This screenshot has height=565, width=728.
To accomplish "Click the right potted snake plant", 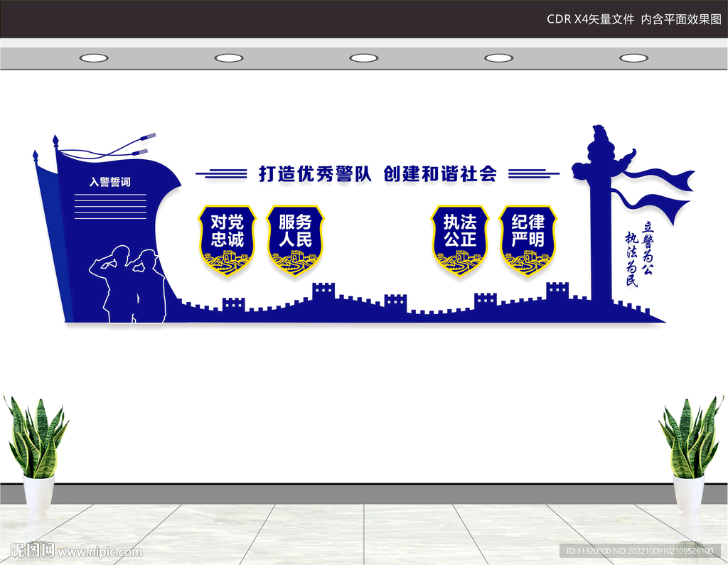I will [690, 453].
